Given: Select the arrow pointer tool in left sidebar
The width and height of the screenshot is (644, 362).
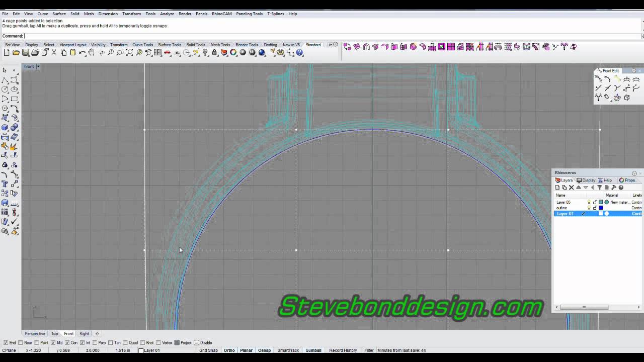Looking at the screenshot, I should point(5,70).
